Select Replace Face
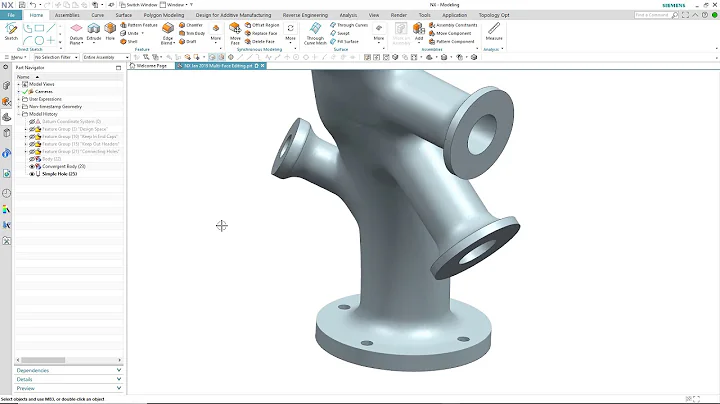Screen dimensions: 720x404 pyautogui.click(x=261, y=34)
